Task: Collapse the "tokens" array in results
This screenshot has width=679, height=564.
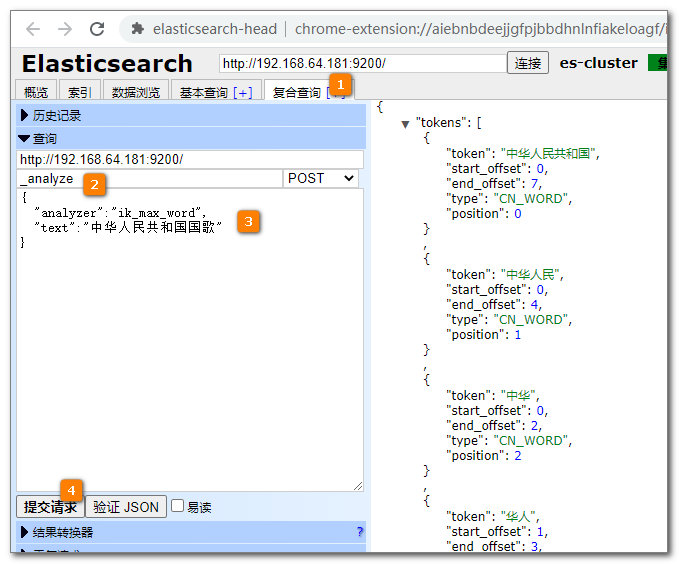Action: coord(405,125)
